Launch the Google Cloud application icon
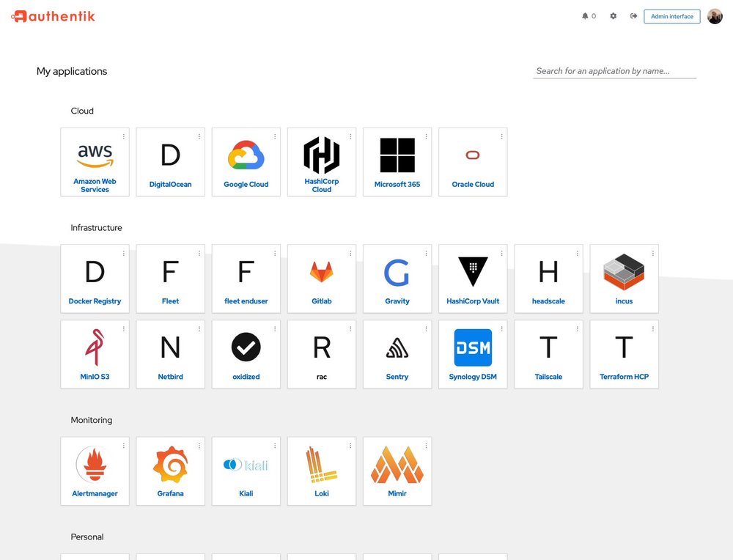The image size is (733, 560). point(246,155)
